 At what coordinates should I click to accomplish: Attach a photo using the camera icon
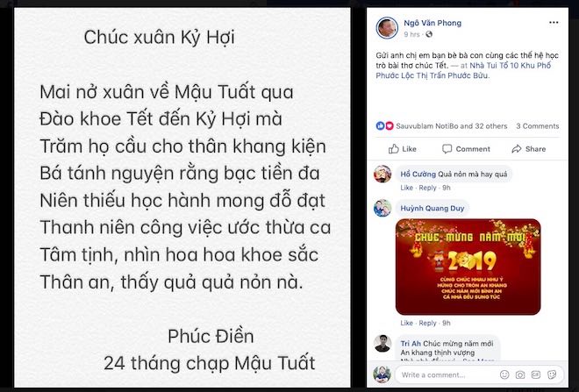[520, 374]
